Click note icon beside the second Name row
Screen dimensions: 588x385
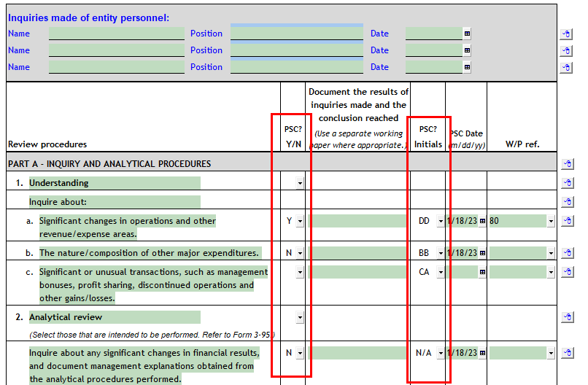coord(566,50)
